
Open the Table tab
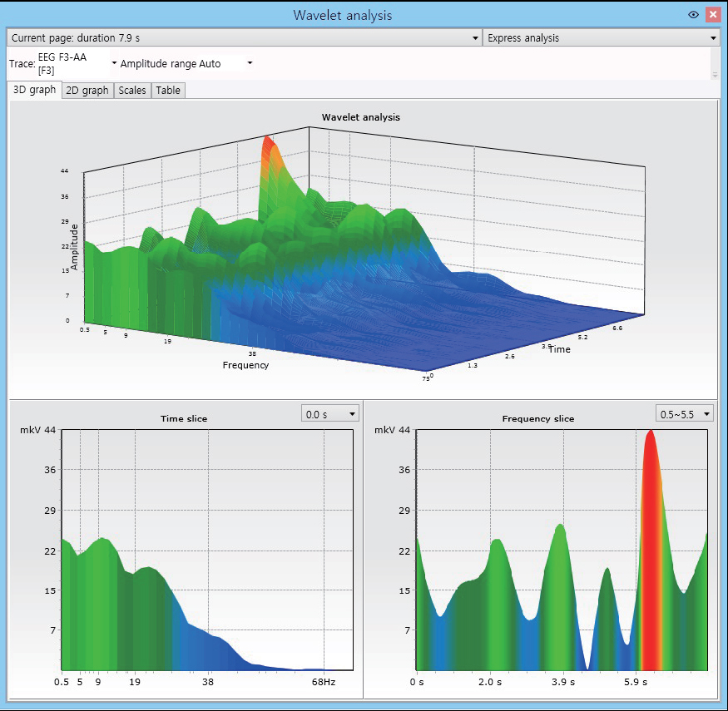tap(167, 91)
